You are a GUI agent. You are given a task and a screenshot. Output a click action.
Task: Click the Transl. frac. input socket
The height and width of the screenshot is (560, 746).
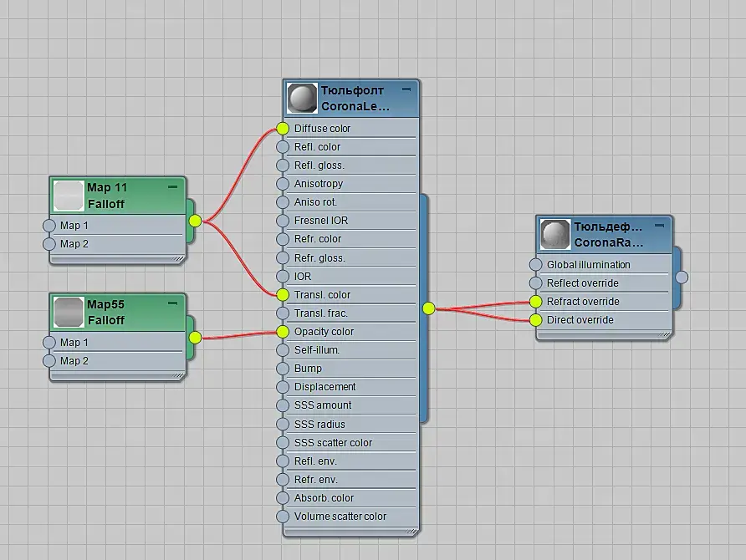283,313
